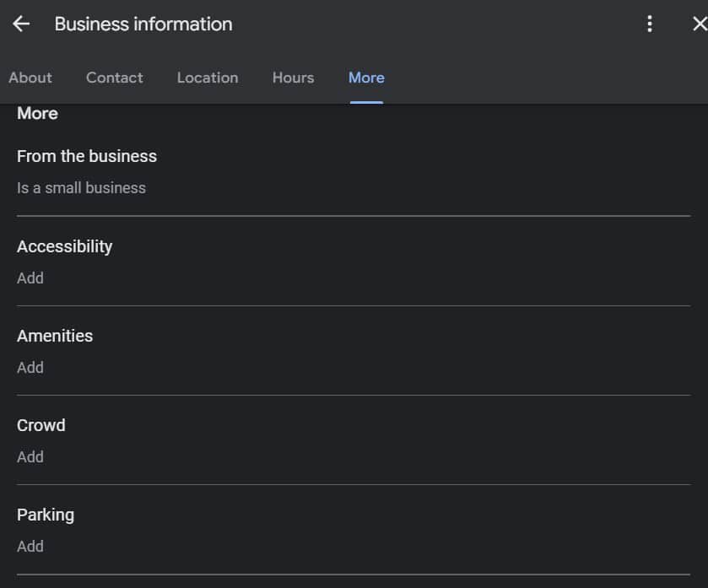Open the Parking section heading
This screenshot has height=588, width=708.
[46, 515]
